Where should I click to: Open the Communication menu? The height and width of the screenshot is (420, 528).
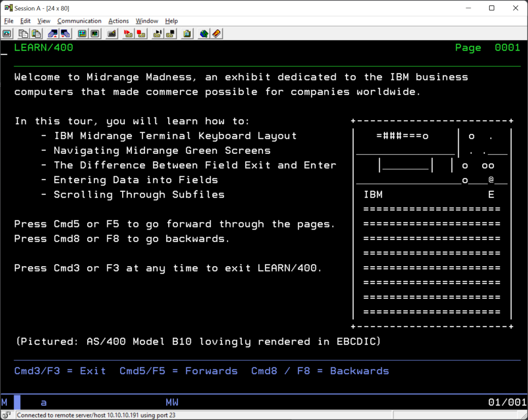[x=79, y=21]
